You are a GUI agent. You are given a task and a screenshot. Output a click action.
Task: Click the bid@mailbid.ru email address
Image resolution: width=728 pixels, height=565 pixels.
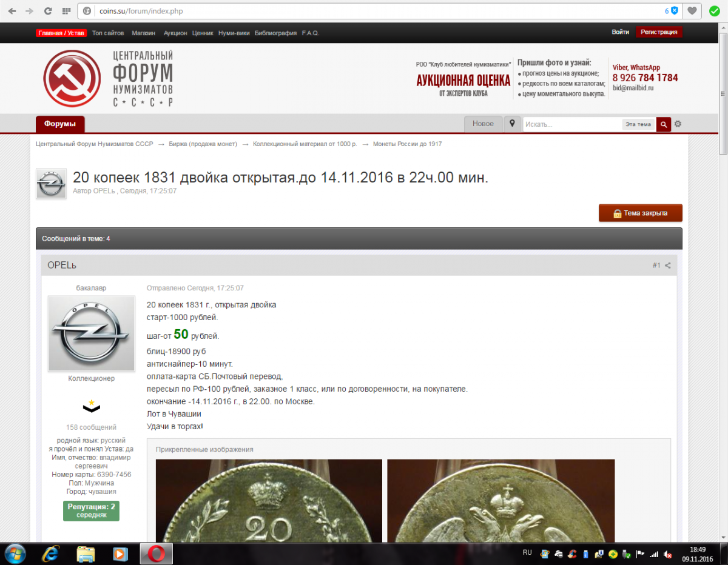point(633,88)
